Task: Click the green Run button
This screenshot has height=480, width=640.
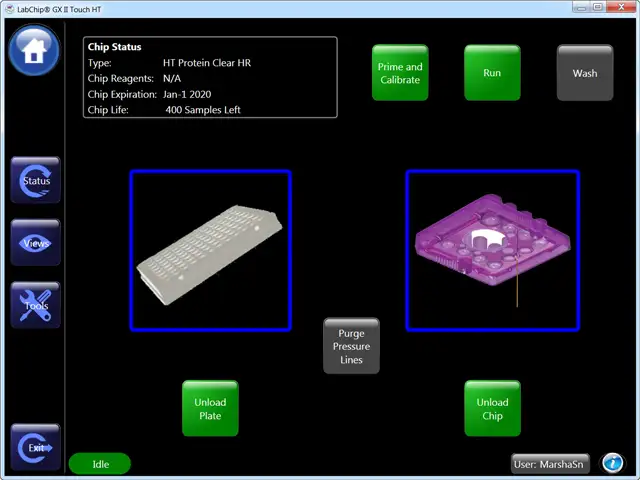Action: pos(492,73)
